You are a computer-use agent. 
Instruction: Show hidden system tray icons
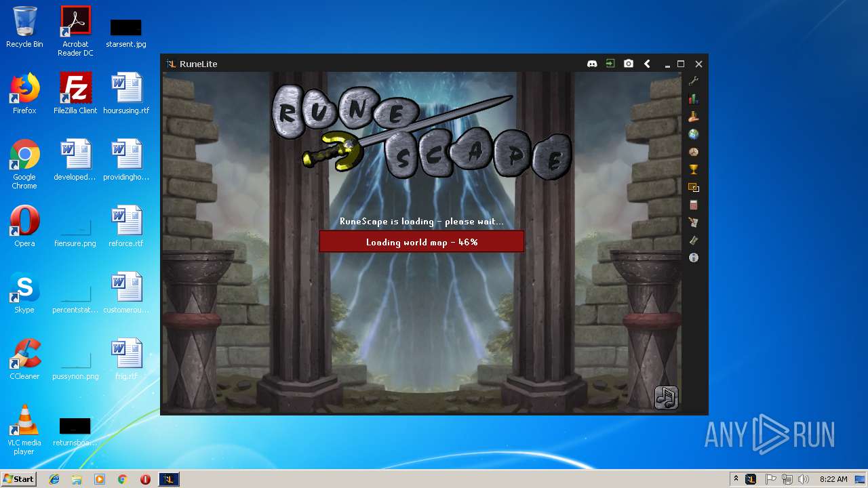click(736, 479)
